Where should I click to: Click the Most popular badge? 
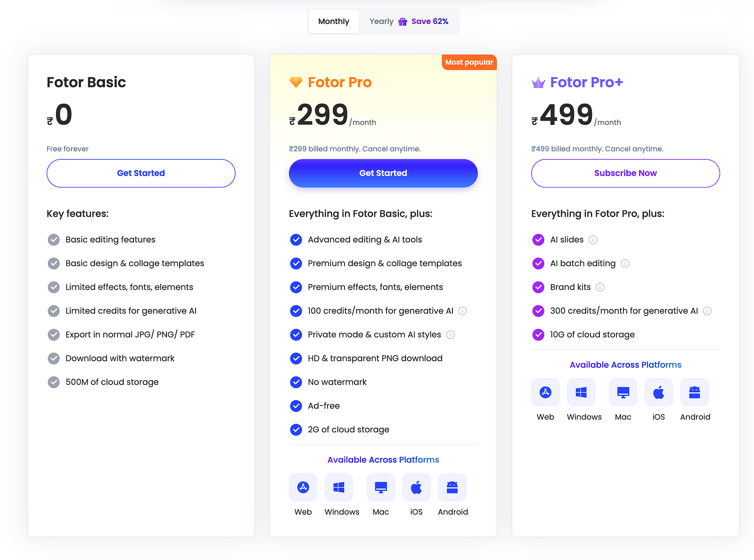click(469, 62)
